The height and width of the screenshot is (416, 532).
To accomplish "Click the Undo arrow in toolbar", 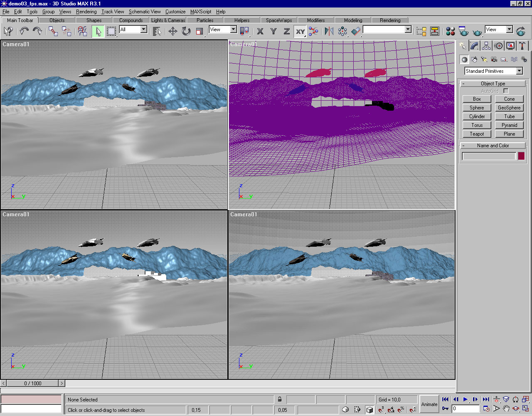I will click(24, 31).
